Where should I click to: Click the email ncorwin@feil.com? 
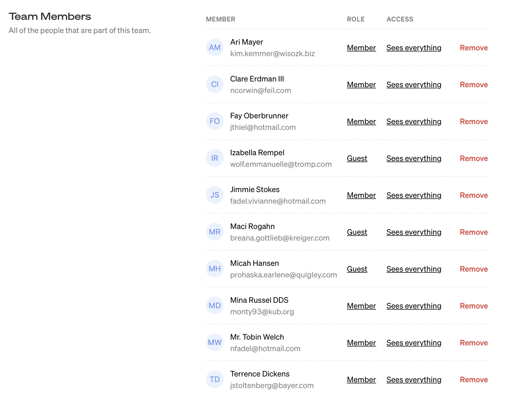260,90
